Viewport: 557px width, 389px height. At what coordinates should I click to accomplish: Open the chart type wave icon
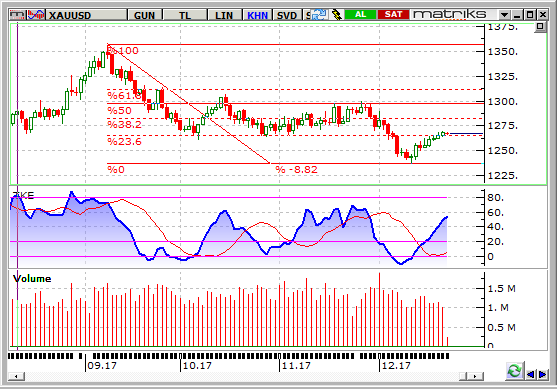coord(36,15)
